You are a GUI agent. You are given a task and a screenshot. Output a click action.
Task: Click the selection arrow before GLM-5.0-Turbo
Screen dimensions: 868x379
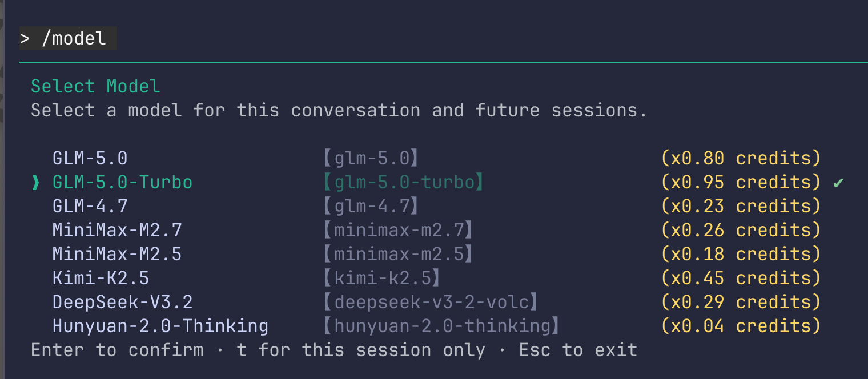coord(36,182)
